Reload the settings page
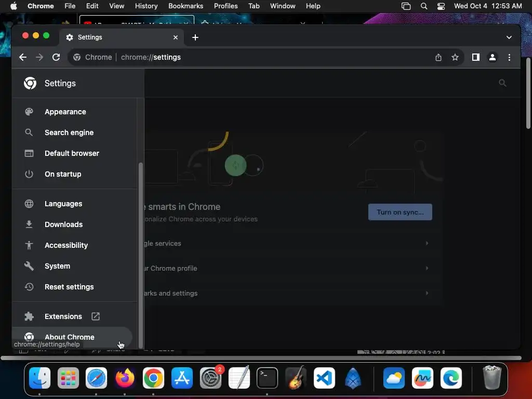Viewport: 532px width, 399px height. tap(56, 57)
